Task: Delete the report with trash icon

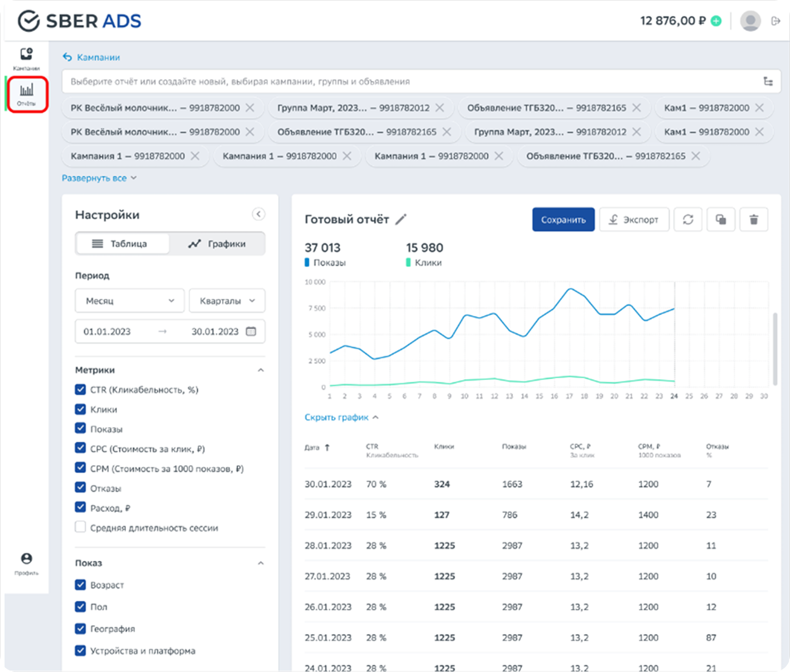Action: [753, 220]
